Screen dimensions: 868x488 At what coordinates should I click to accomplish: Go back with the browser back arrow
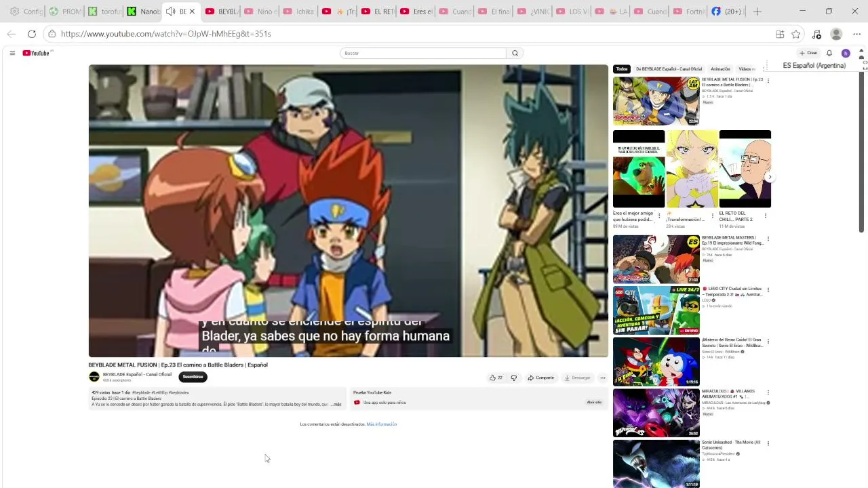12,34
